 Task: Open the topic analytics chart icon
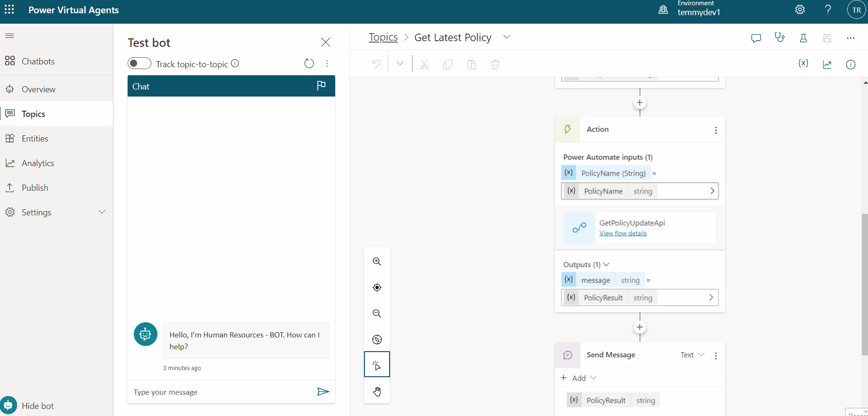click(x=827, y=64)
